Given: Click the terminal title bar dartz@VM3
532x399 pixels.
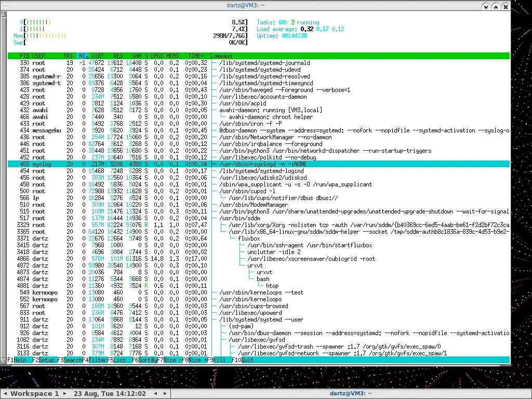Looking at the screenshot, I should (245, 5).
